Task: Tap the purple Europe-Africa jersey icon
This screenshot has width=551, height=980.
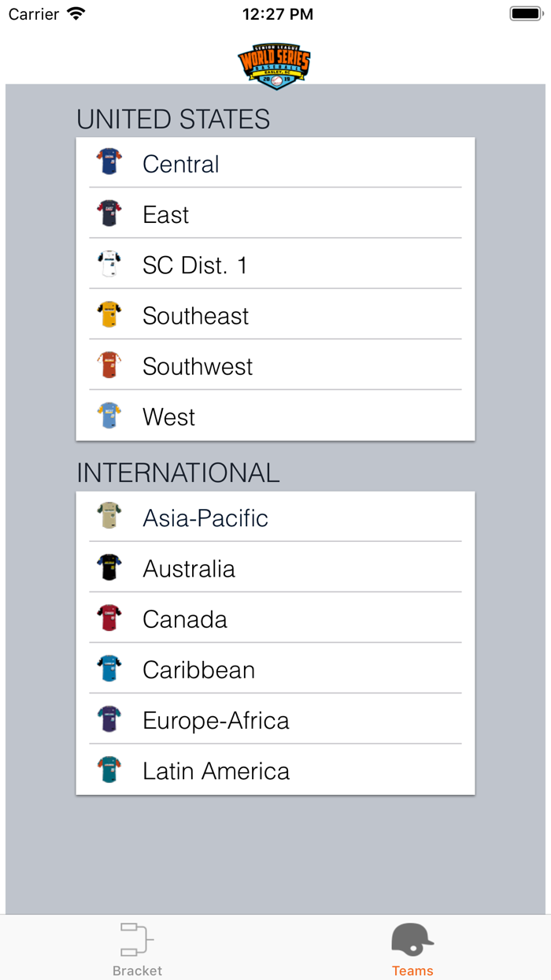Action: (x=109, y=719)
